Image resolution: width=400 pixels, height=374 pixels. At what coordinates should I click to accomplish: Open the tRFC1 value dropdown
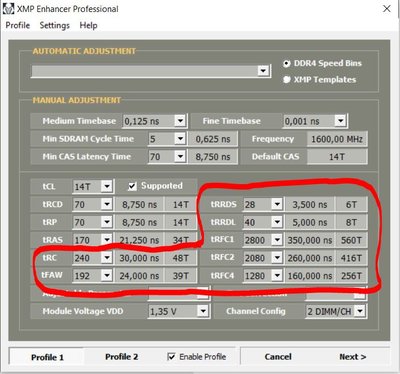(277, 240)
